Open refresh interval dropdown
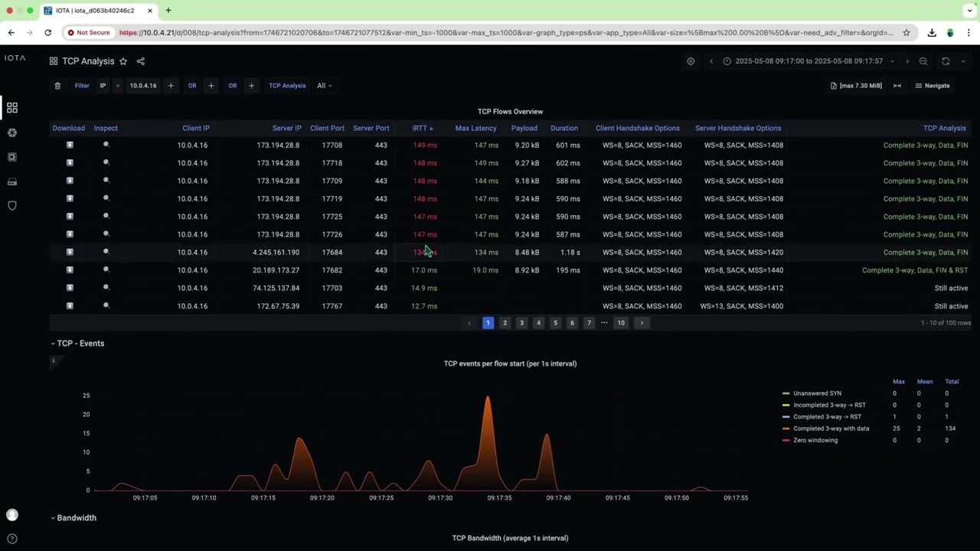 click(963, 61)
